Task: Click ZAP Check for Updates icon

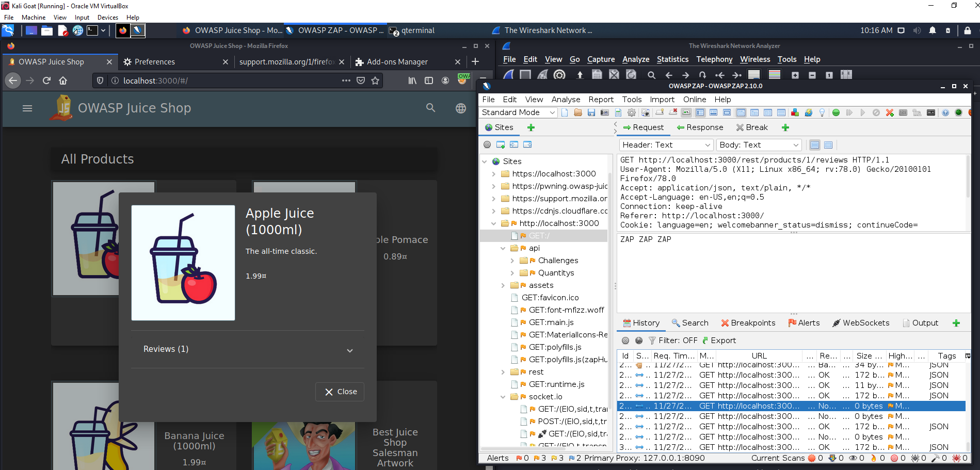Action: [x=809, y=112]
